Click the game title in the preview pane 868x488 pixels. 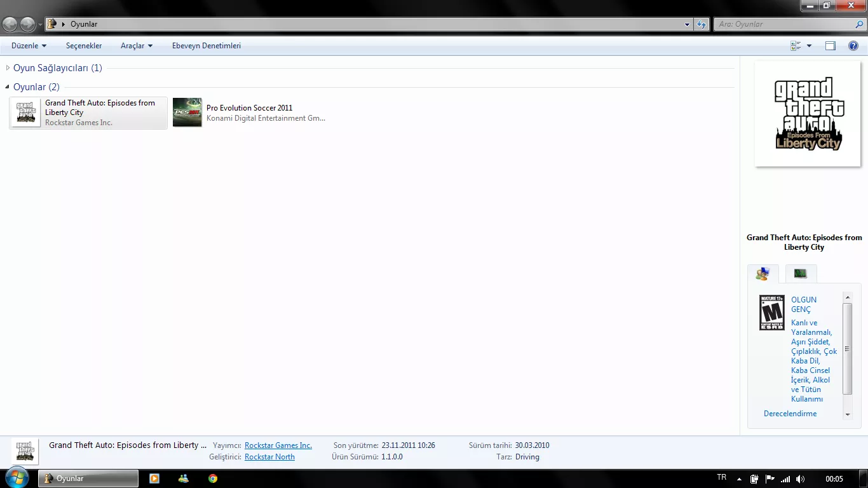(804, 242)
